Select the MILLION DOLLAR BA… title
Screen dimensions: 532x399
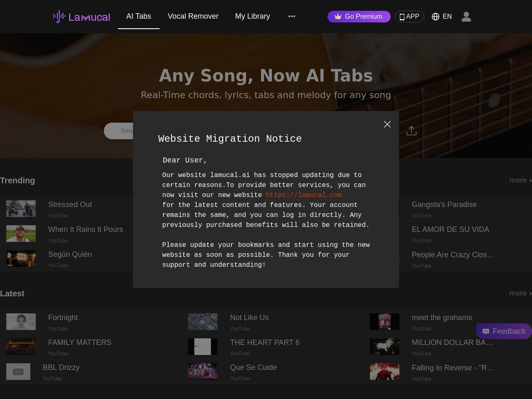(453, 342)
